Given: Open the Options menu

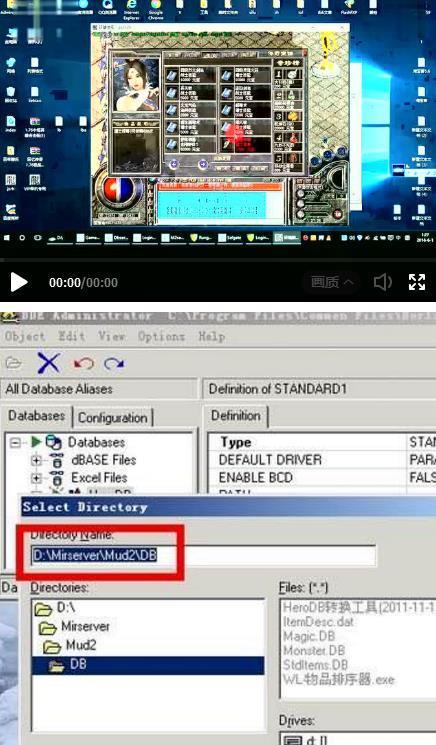Looking at the screenshot, I should [x=161, y=336].
